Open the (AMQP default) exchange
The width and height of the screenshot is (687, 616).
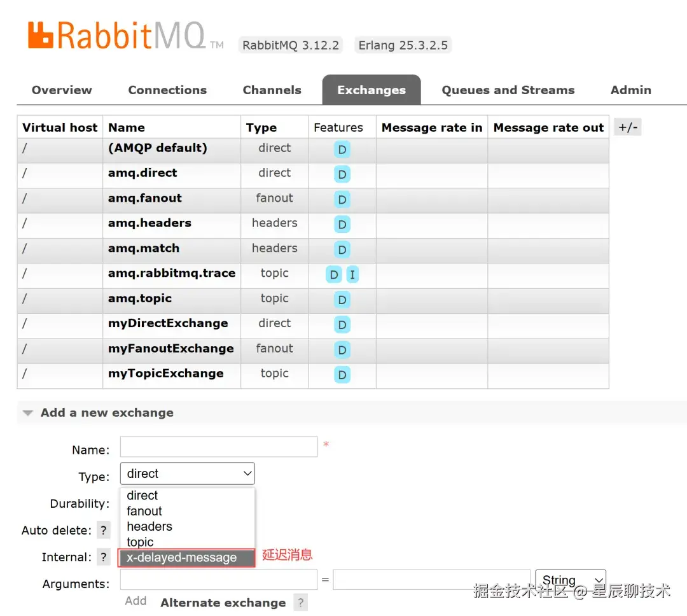click(158, 148)
